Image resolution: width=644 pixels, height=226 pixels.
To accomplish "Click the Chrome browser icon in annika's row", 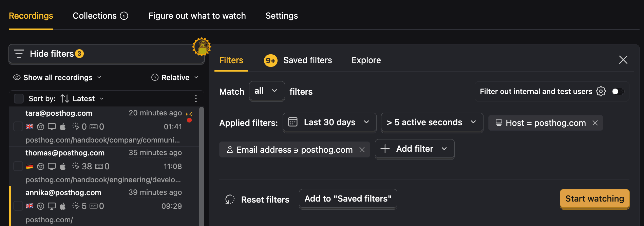I will click(41, 206).
